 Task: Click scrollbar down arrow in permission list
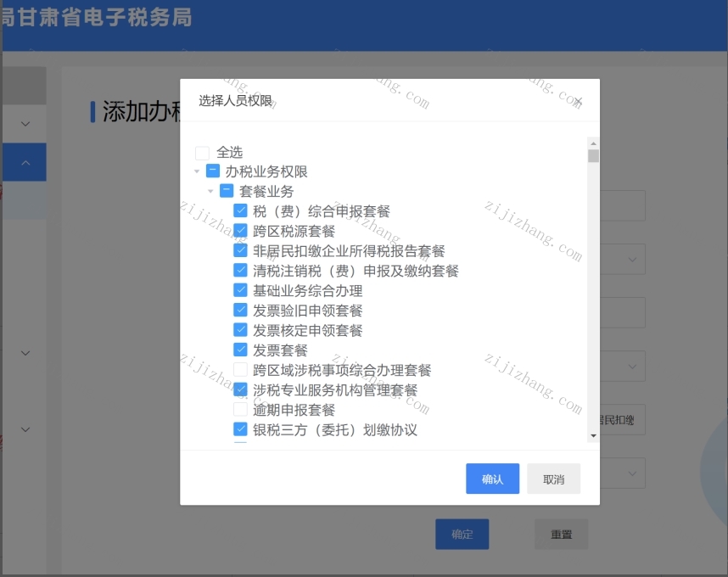click(593, 436)
